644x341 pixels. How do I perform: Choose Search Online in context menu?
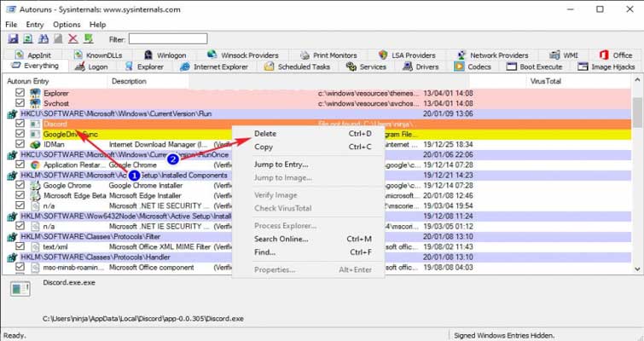point(309,239)
